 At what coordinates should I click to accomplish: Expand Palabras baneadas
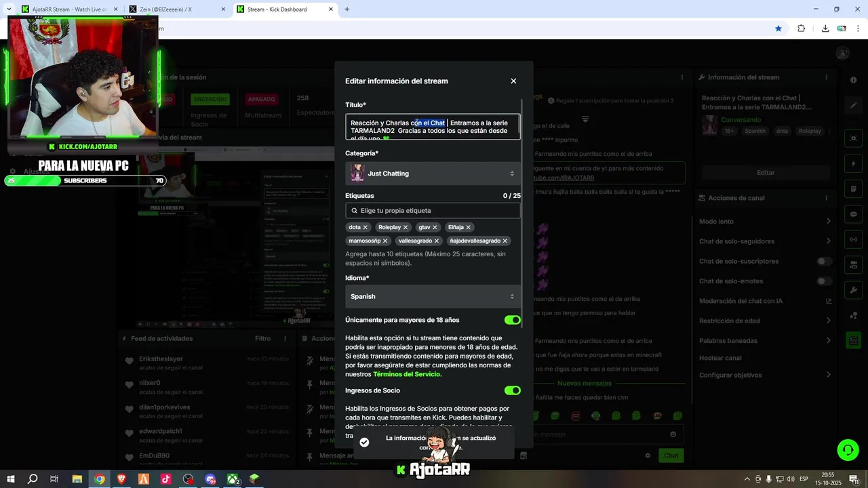pyautogui.click(x=829, y=340)
